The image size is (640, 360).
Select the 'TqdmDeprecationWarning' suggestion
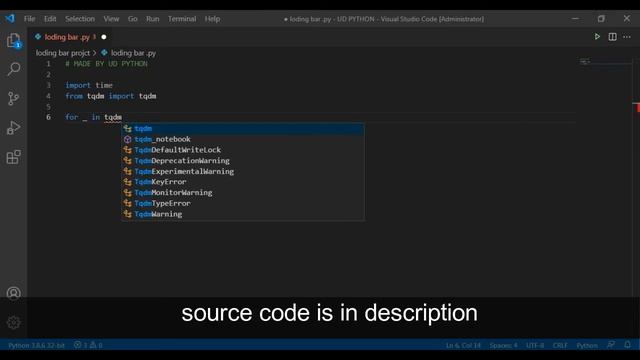(243, 160)
